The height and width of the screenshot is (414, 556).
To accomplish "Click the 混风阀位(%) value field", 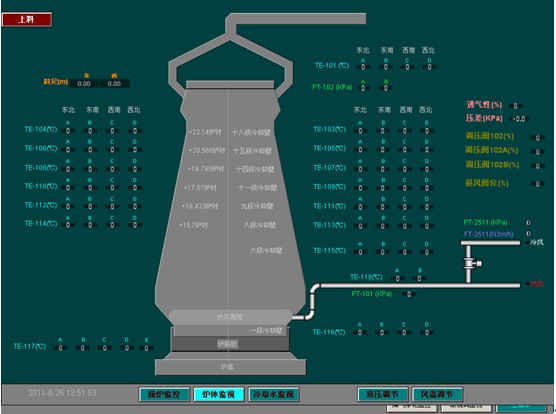I will click(538, 184).
